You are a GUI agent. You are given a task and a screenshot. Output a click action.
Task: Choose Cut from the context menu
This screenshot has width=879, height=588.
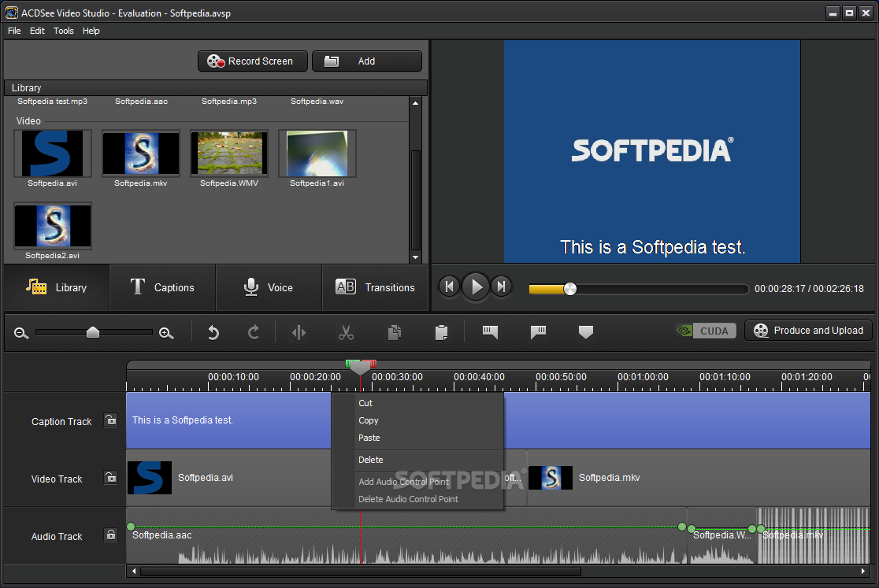(x=417, y=403)
